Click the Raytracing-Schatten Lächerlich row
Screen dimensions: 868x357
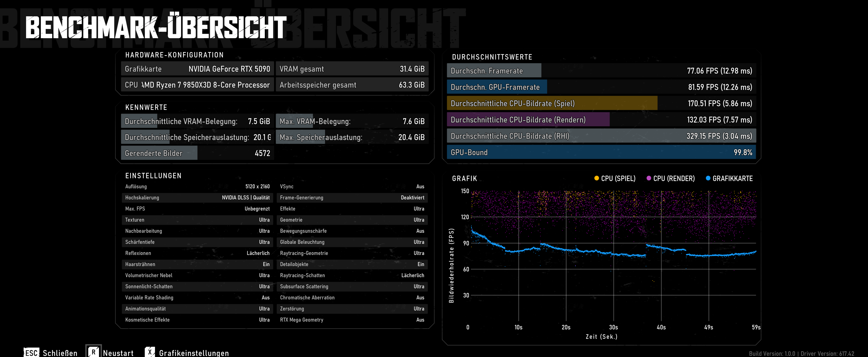(352, 275)
